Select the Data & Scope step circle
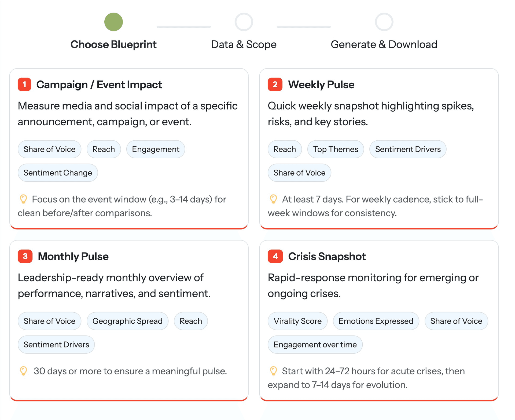 click(x=244, y=22)
